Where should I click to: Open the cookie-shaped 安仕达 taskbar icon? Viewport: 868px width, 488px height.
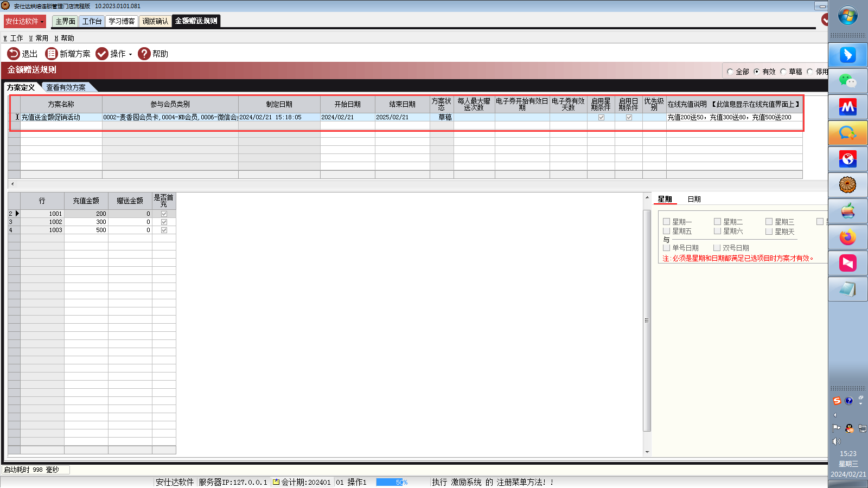848,185
